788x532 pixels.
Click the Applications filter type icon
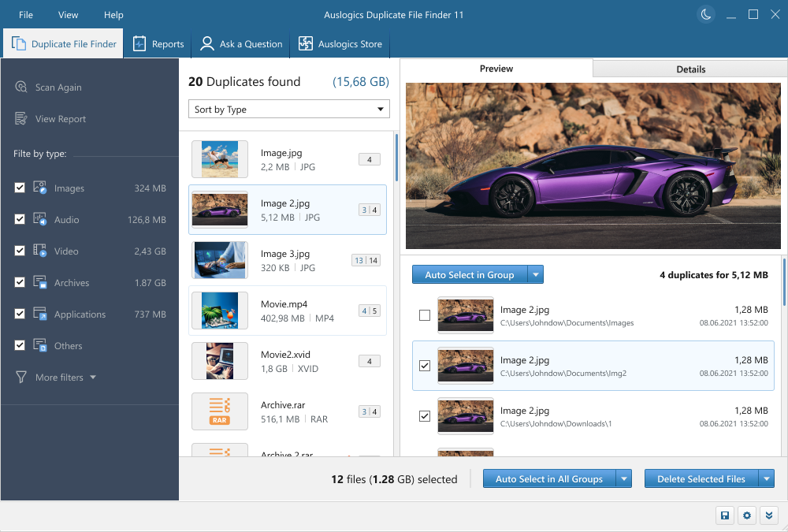(39, 314)
